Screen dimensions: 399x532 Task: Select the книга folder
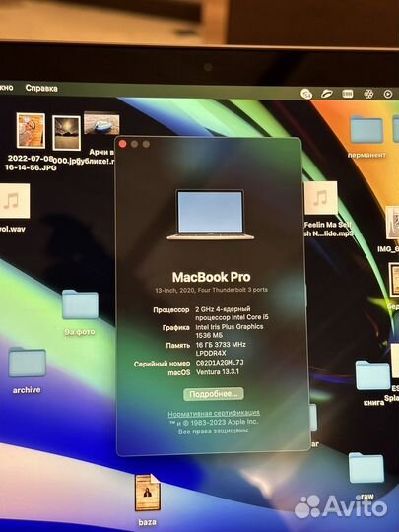coord(372,375)
